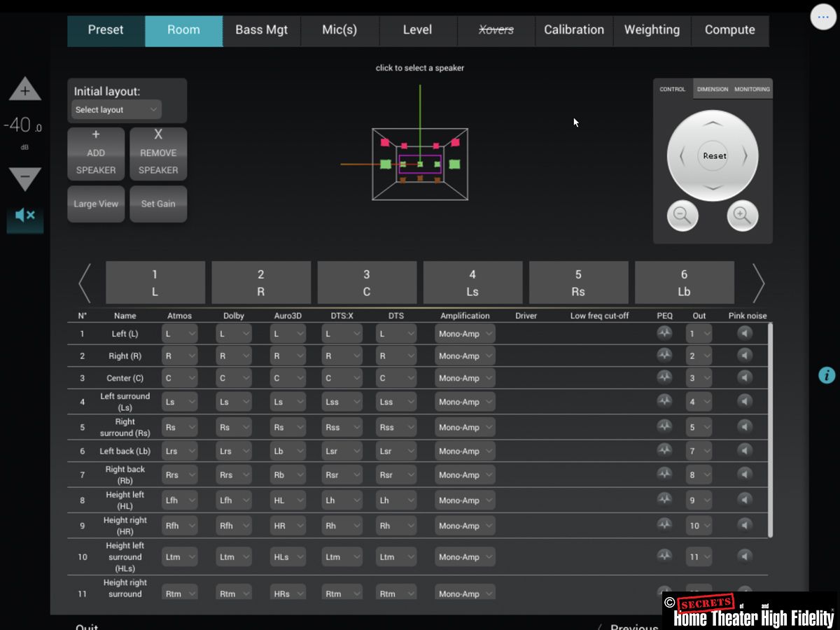The image size is (840, 630).
Task: Click the ADD SPEAKER button
Action: pos(96,153)
